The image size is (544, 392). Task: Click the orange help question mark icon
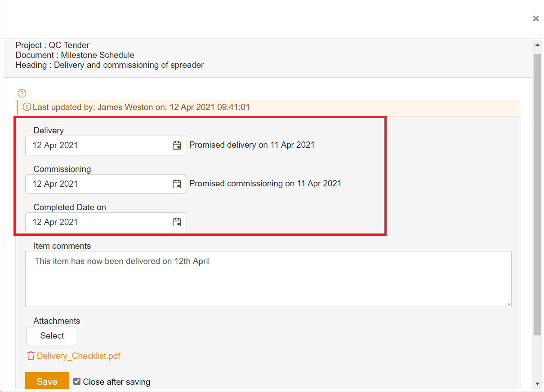[22, 93]
